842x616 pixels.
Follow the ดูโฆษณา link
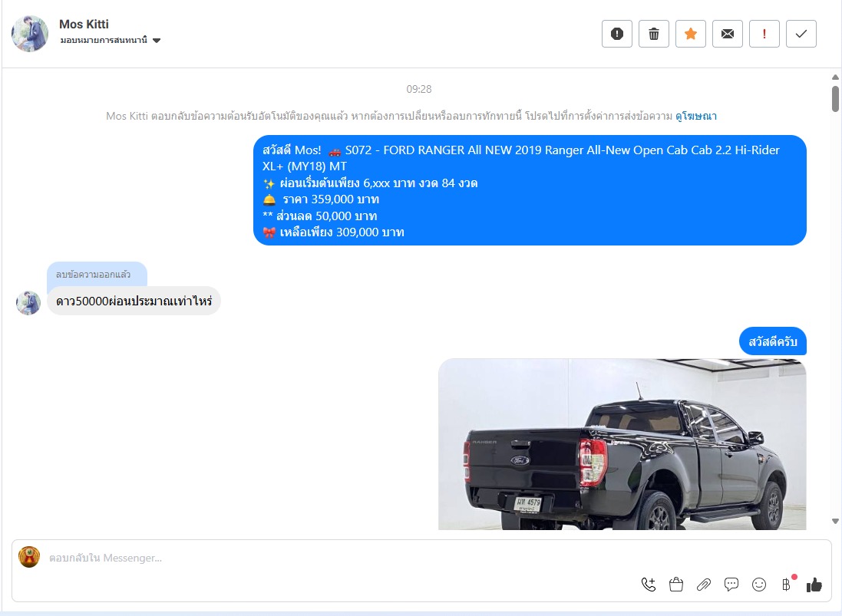point(696,116)
